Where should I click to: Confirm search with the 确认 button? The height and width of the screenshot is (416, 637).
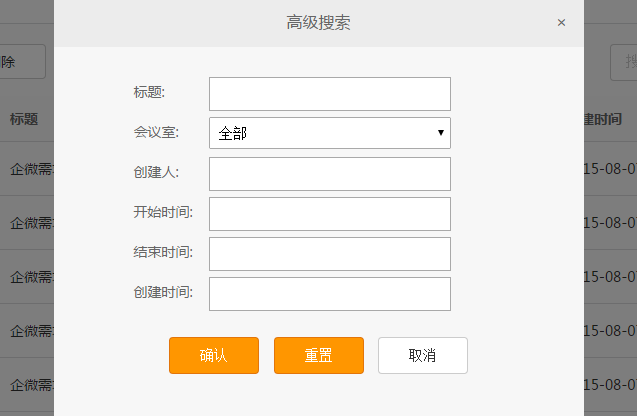tap(214, 355)
